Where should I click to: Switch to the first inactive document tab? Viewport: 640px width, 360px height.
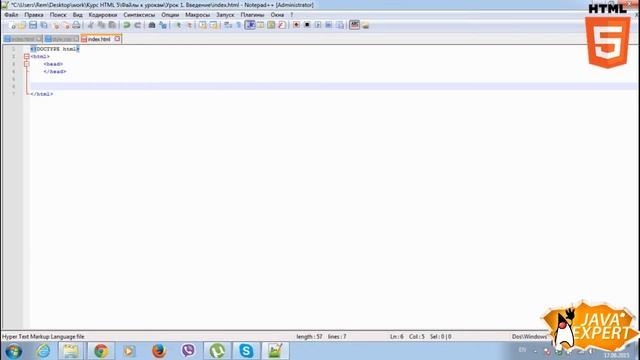22,39
